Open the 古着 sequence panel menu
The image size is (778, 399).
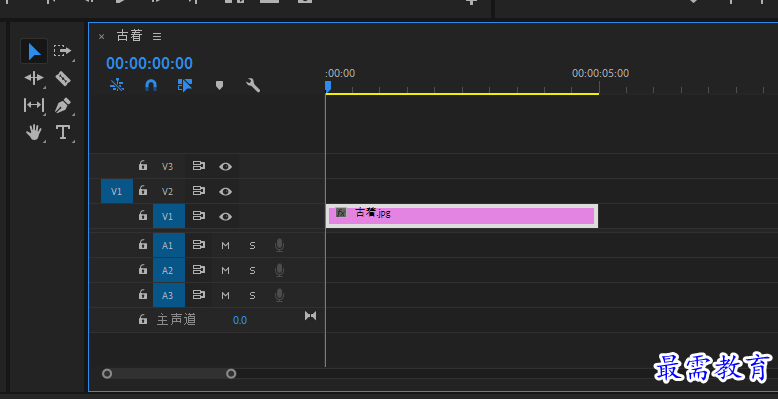click(x=157, y=36)
